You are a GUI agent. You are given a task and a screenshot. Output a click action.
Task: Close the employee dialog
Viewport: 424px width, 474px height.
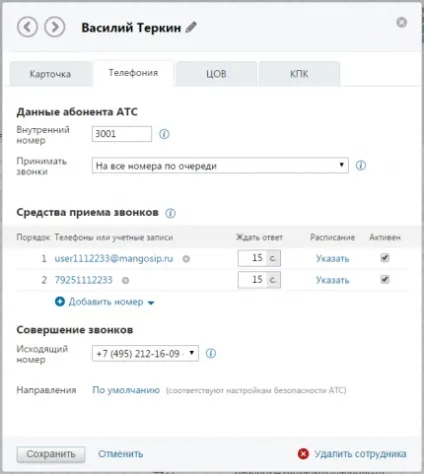click(x=402, y=22)
